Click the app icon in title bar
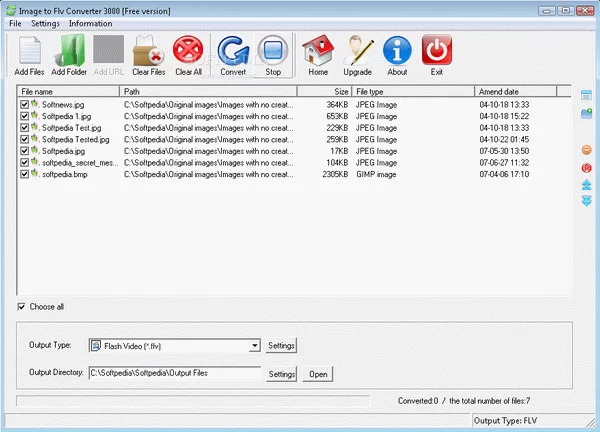Image resolution: width=600 pixels, height=432 pixels. [x=11, y=11]
